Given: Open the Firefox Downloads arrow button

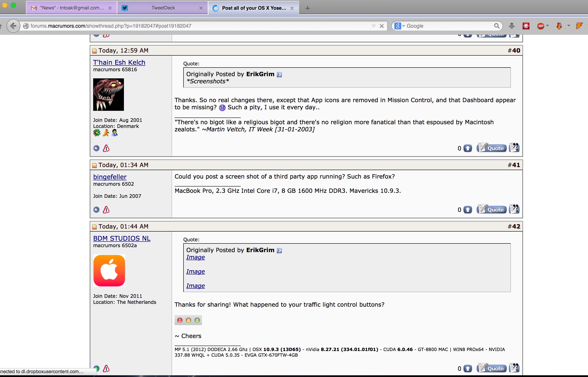Looking at the screenshot, I should [x=512, y=26].
